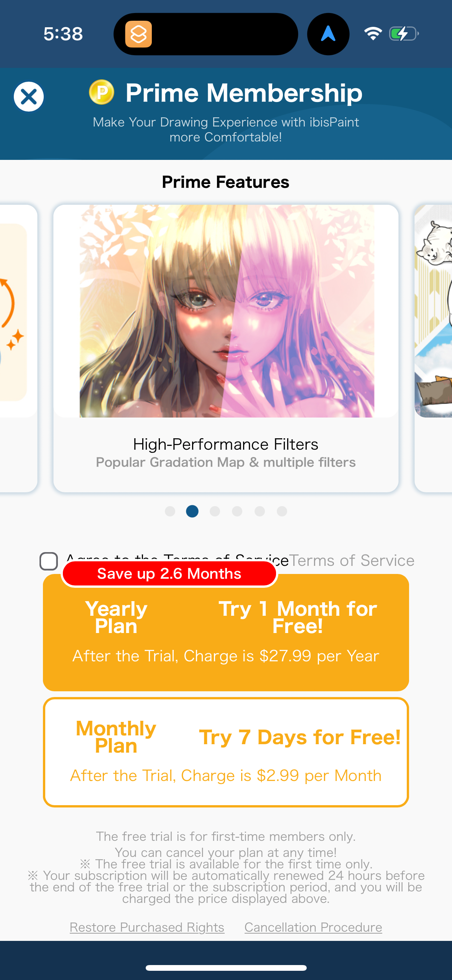
Task: Open Restore Purchased Rights
Action: [x=147, y=927]
